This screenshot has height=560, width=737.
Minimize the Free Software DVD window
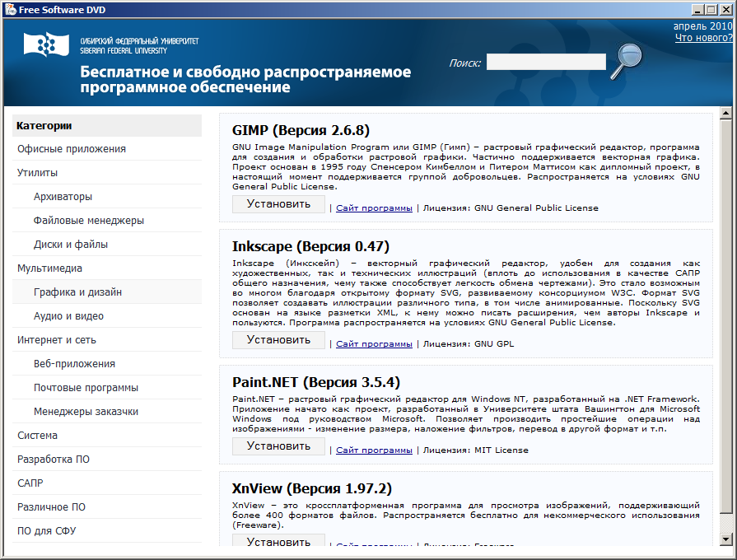[698, 9]
